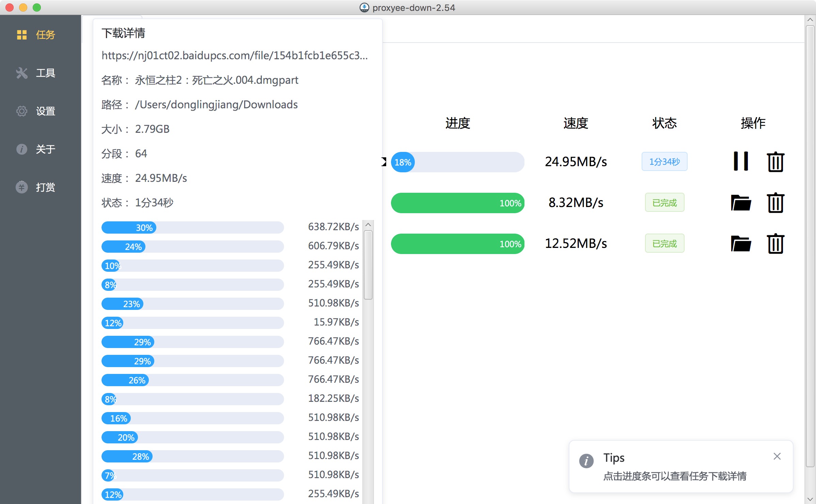The height and width of the screenshot is (504, 816).
Task: Click 已完成 badge of 8.32MB/s task
Action: [x=664, y=203]
